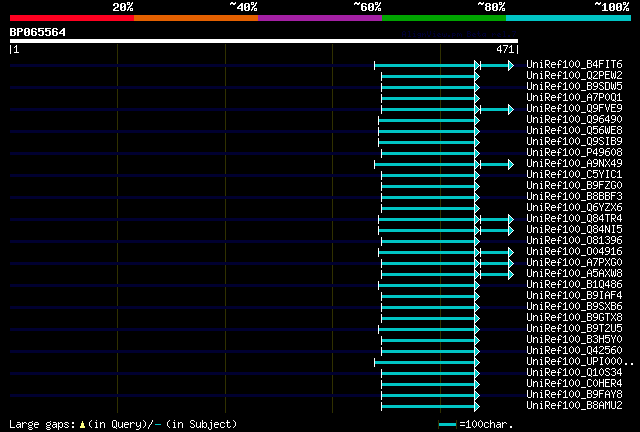Select the UniRef100_Q42560 label
This screenshot has width=640, height=432.
(x=574, y=351)
